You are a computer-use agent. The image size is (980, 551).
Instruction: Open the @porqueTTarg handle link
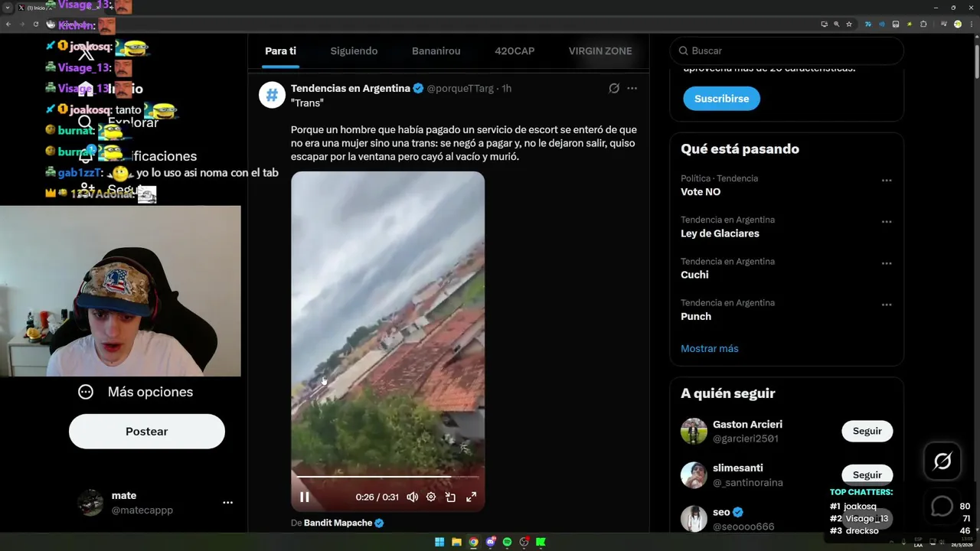(460, 88)
